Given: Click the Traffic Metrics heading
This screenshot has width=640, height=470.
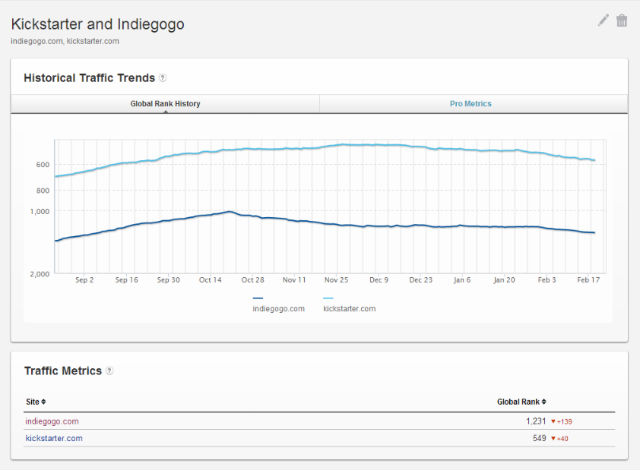Looking at the screenshot, I should [x=63, y=371].
